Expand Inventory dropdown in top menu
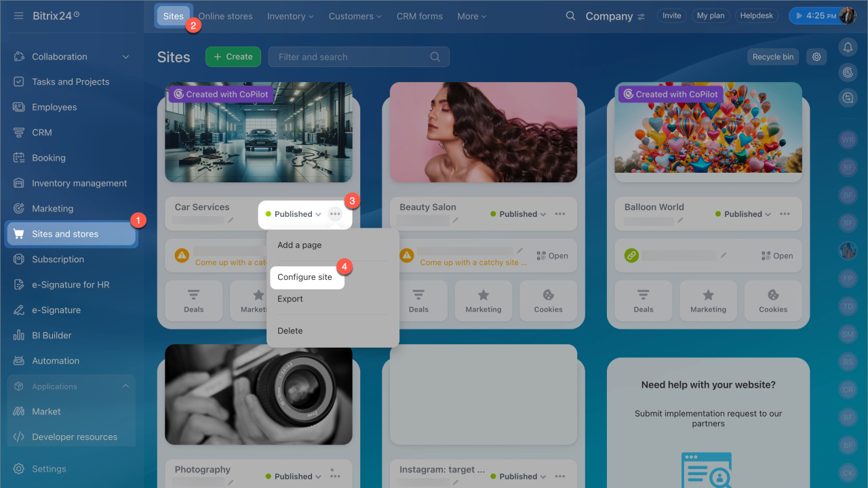868x488 pixels. point(290,16)
